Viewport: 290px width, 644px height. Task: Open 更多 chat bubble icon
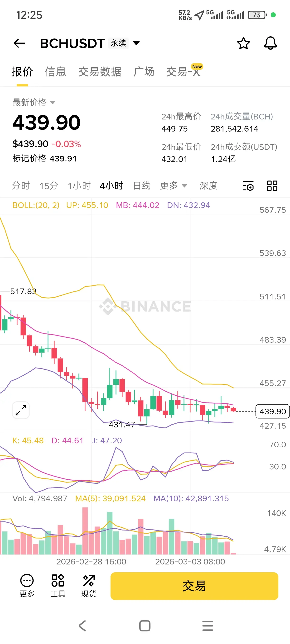(27, 586)
